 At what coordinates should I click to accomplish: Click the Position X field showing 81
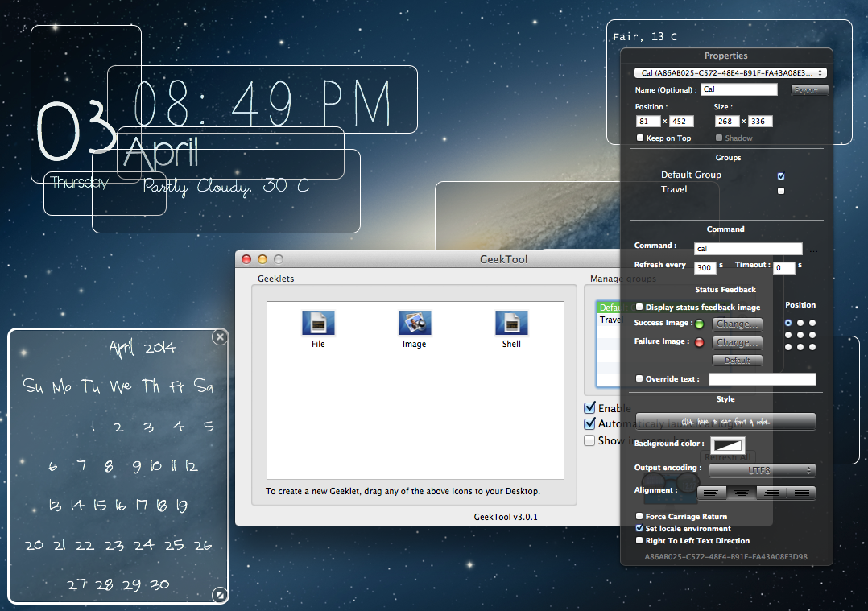648,122
